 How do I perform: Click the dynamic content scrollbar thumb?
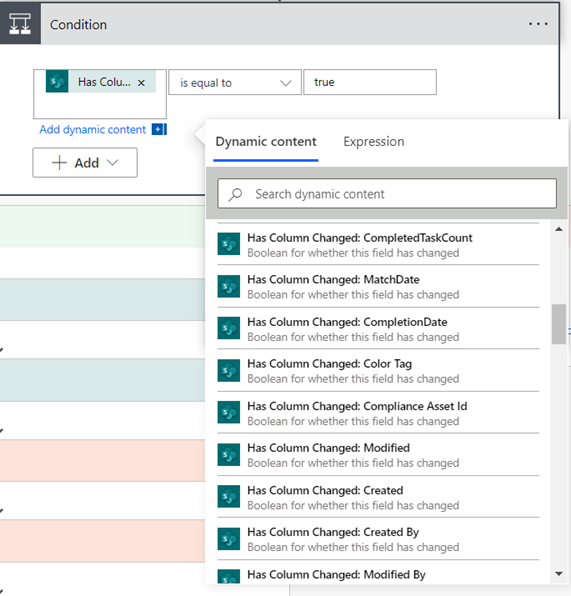click(558, 324)
